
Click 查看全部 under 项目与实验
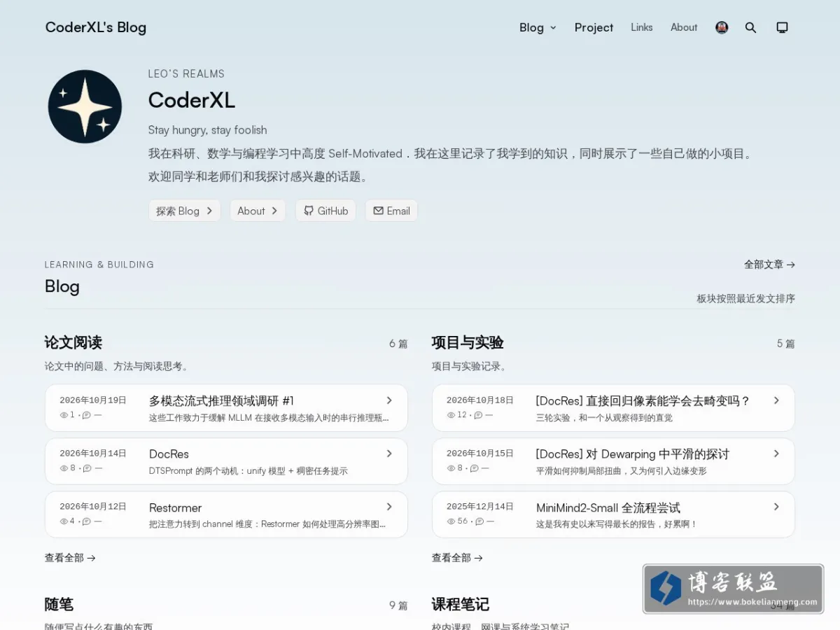coord(457,558)
